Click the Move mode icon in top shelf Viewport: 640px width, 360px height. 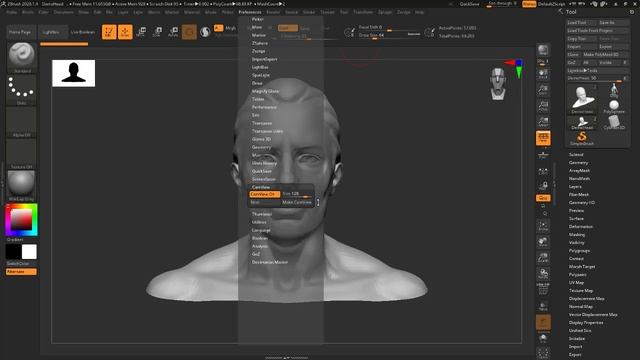[x=141, y=32]
